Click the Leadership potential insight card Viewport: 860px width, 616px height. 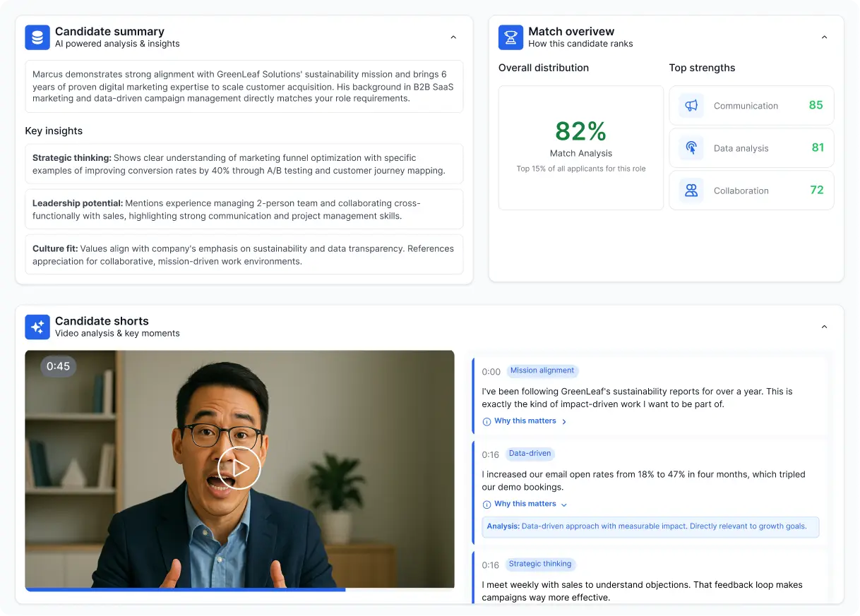click(x=244, y=209)
